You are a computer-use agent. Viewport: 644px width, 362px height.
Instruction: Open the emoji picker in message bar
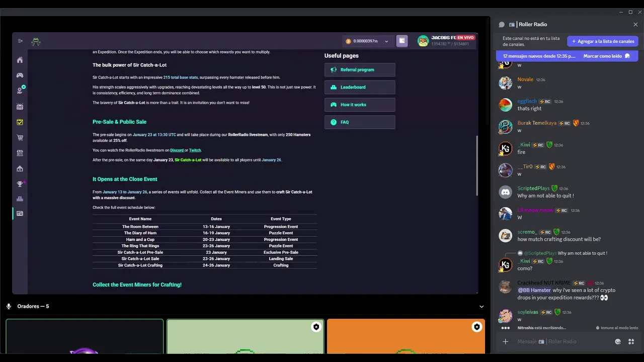click(x=618, y=341)
